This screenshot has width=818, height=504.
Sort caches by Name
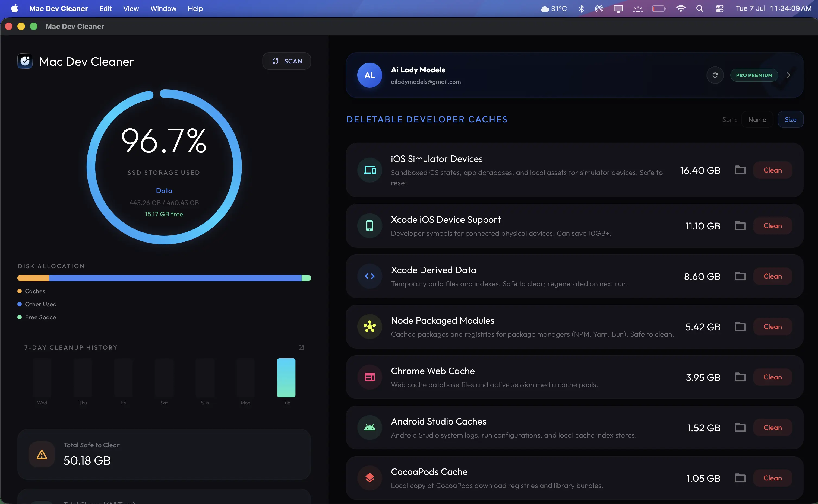coord(757,120)
